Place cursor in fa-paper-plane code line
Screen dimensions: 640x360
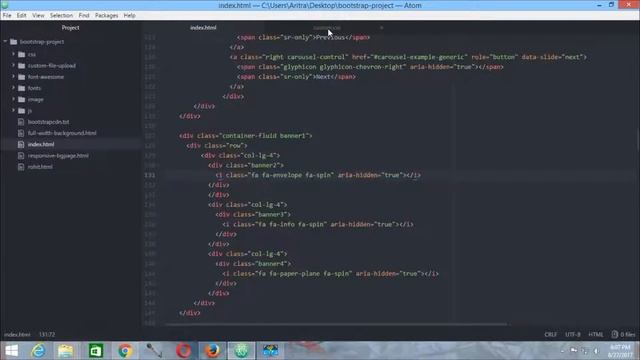coord(331,273)
